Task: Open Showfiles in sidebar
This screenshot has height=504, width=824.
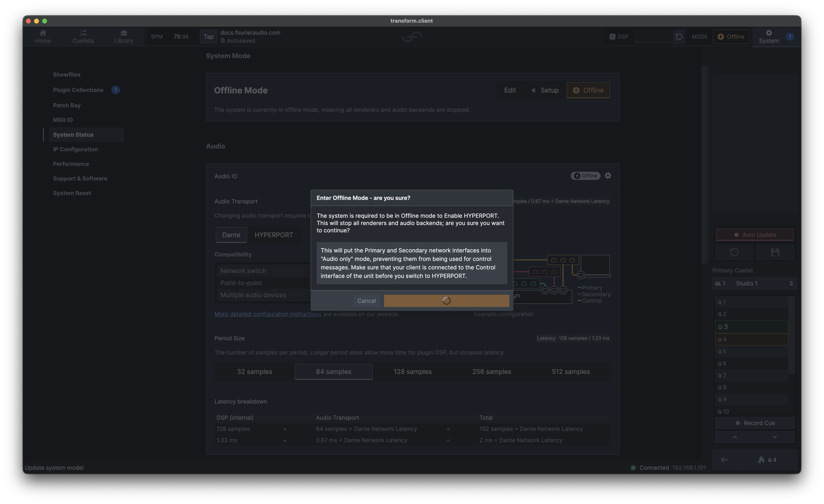Action: coord(67,74)
